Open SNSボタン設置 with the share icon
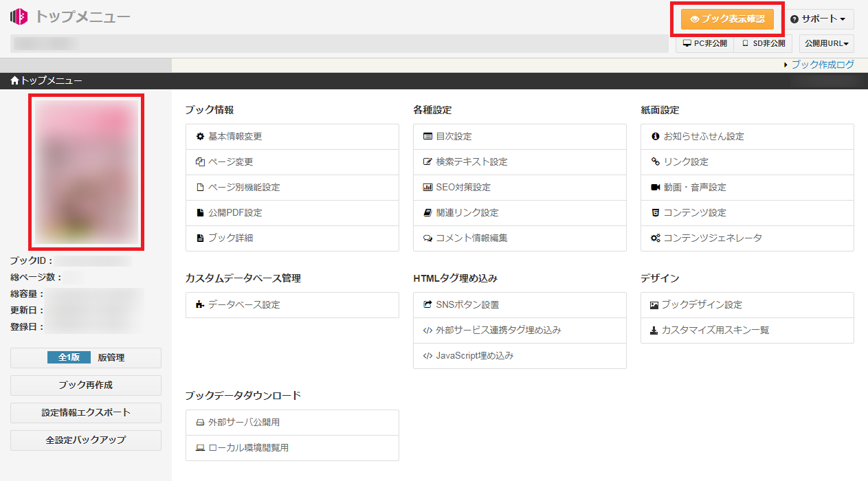868x481 pixels. pos(426,304)
